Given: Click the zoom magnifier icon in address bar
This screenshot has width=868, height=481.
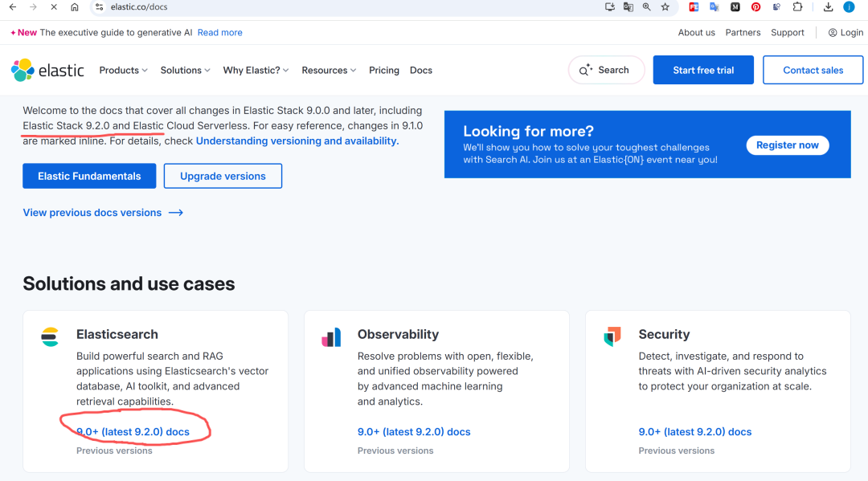Looking at the screenshot, I should click(x=646, y=7).
